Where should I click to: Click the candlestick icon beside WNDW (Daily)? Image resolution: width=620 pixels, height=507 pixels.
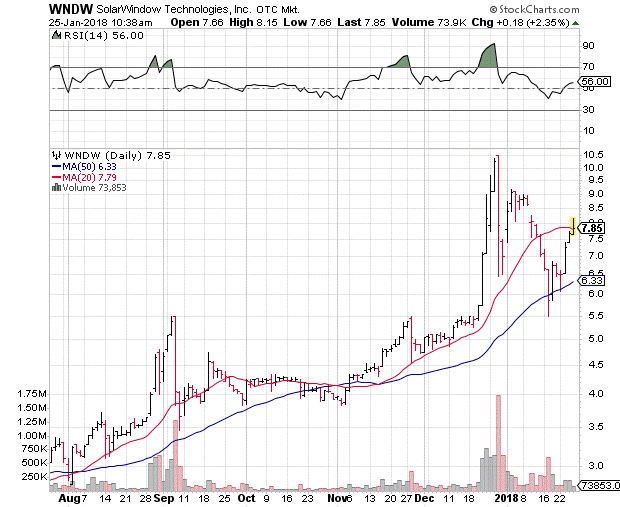click(57, 155)
